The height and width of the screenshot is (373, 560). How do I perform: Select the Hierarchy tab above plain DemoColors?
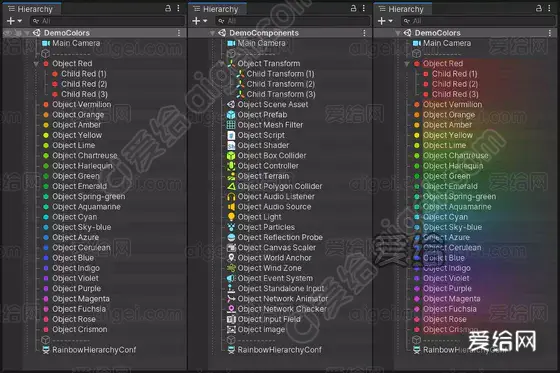31,9
